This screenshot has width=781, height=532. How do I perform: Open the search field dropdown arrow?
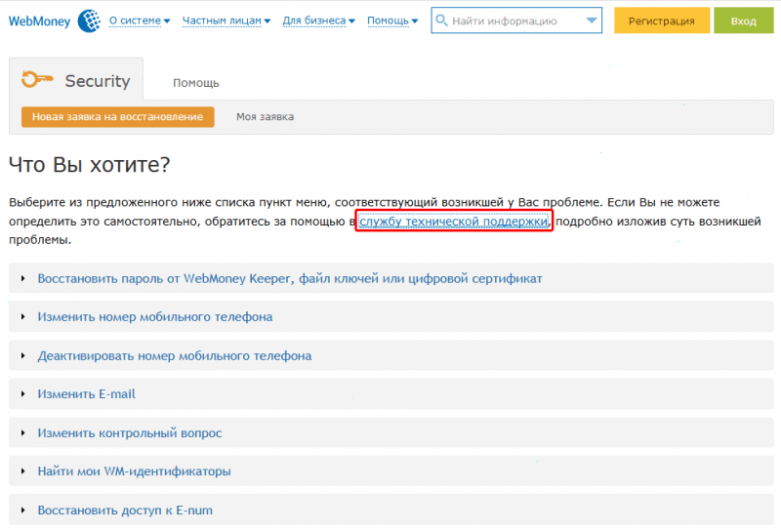(592, 20)
